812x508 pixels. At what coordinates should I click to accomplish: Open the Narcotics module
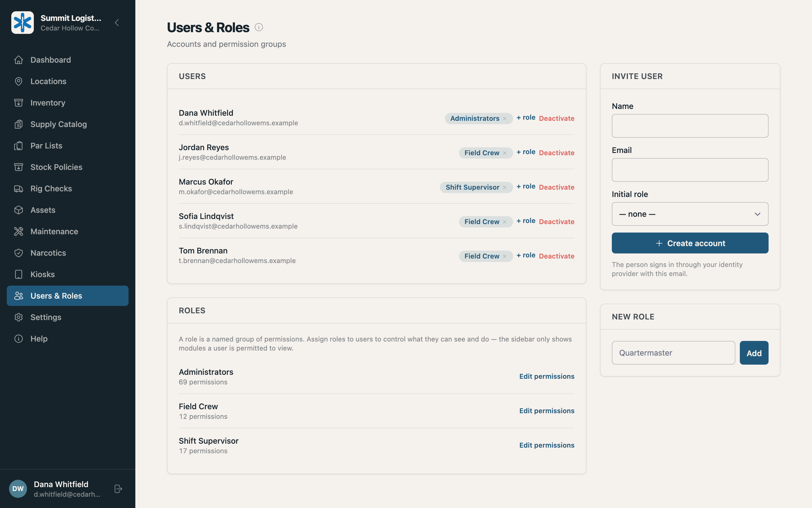tap(67, 253)
